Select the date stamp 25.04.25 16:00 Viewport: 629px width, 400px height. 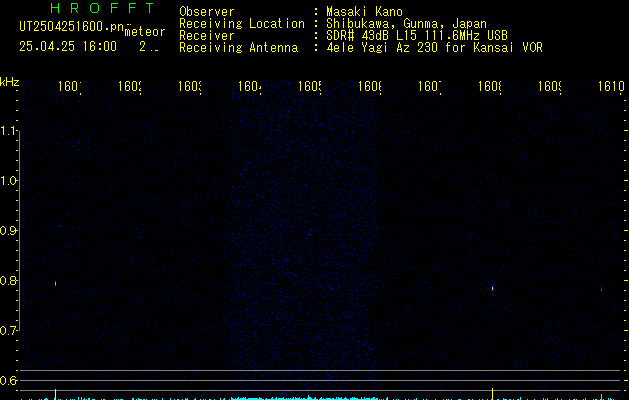[x=68, y=46]
